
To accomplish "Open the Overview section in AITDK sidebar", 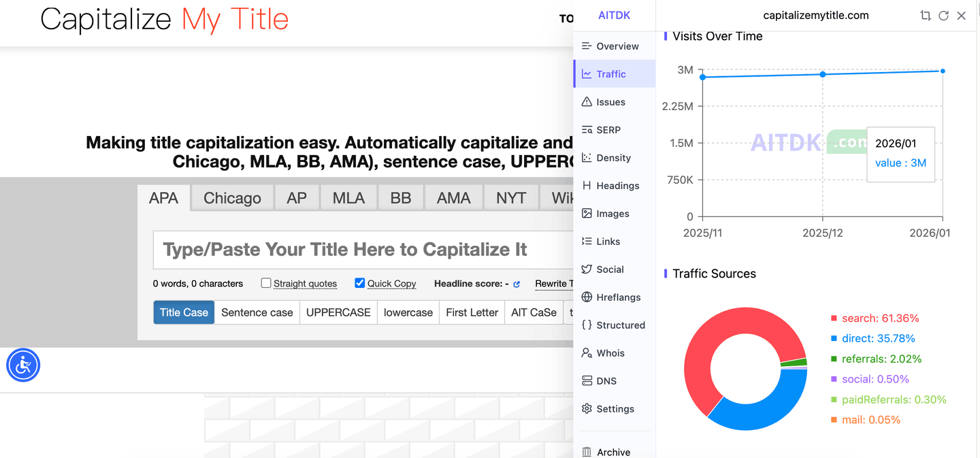I will [x=617, y=46].
